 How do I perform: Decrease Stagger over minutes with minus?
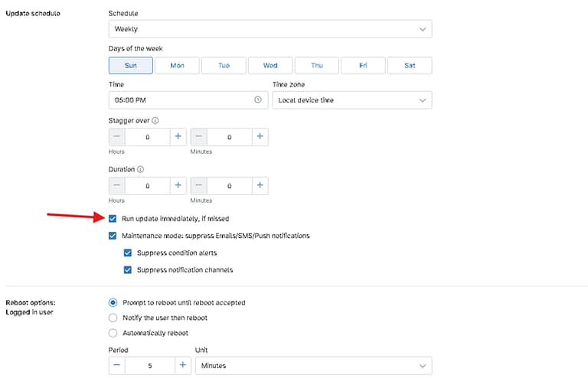pos(199,136)
